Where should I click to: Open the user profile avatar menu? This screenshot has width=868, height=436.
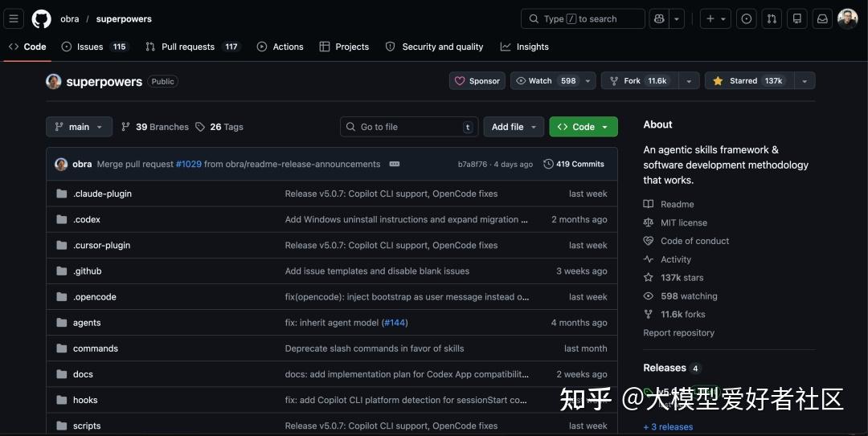[x=848, y=18]
